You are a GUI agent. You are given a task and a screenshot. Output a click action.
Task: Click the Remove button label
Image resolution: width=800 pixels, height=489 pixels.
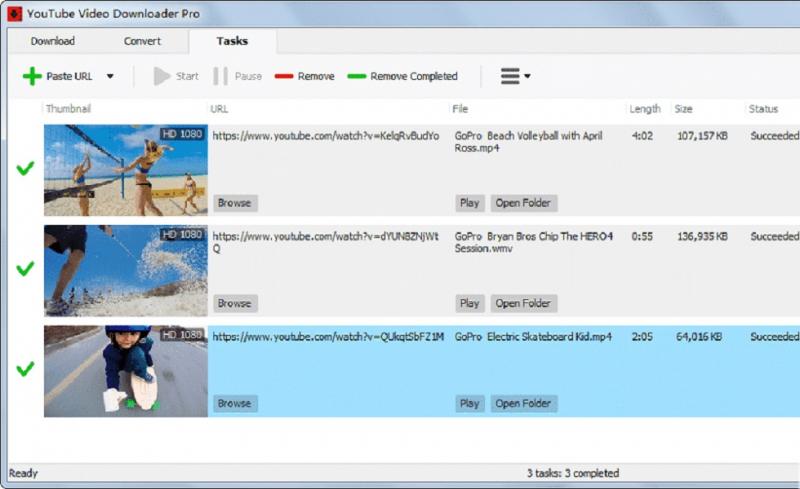click(316, 77)
